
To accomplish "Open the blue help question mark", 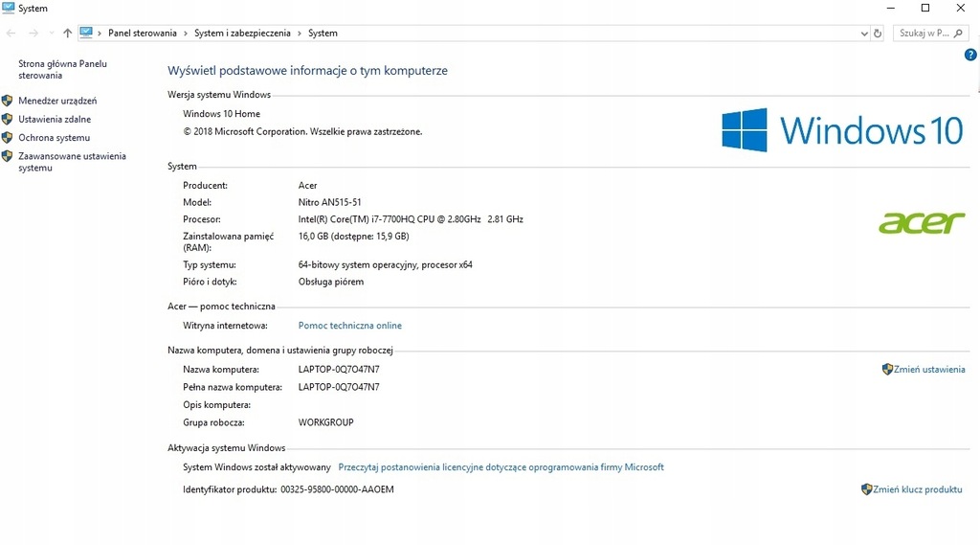I will 970,55.
